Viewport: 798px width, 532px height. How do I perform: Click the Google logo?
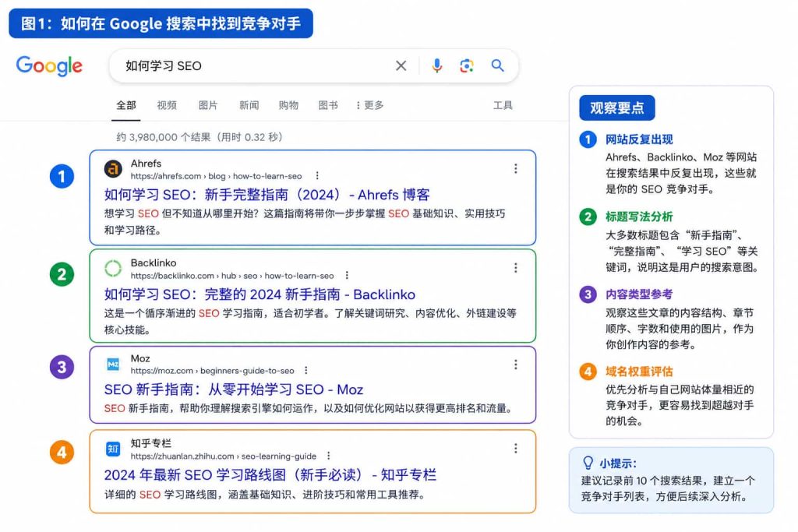pyautogui.click(x=49, y=65)
